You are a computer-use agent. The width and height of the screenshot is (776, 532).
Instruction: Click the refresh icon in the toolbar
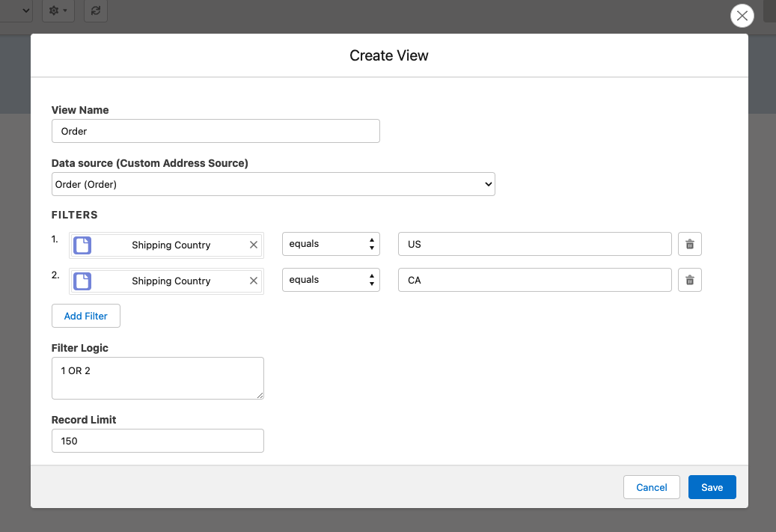click(95, 10)
